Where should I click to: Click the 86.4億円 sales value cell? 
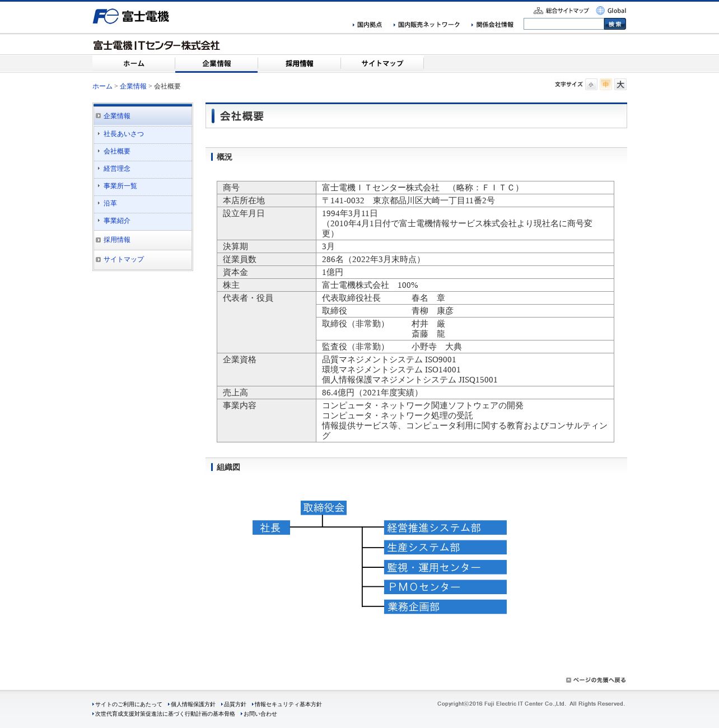click(x=465, y=393)
